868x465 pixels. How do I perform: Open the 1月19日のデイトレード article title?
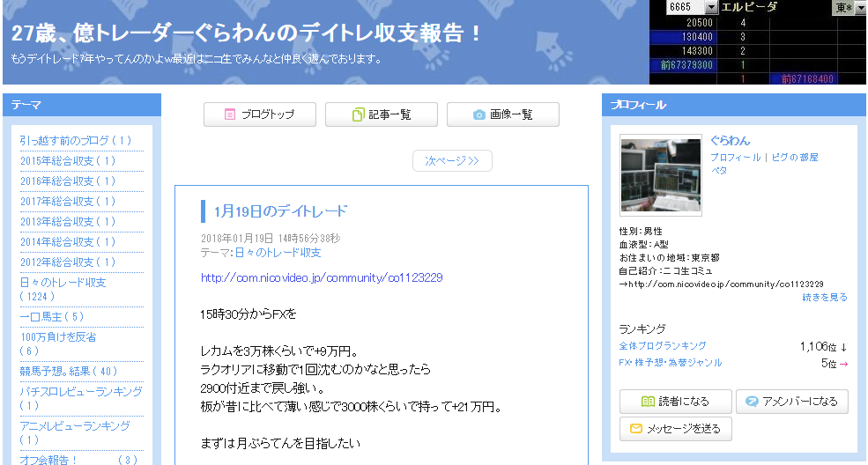tap(280, 211)
